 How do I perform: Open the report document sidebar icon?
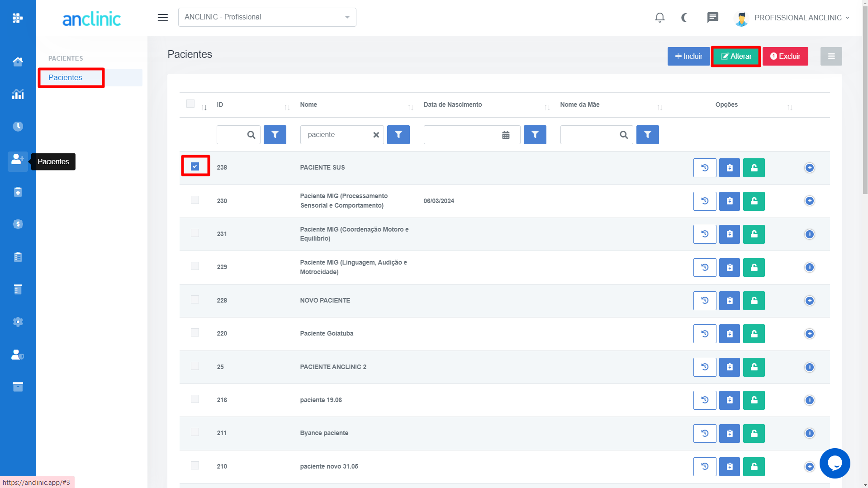(18, 289)
